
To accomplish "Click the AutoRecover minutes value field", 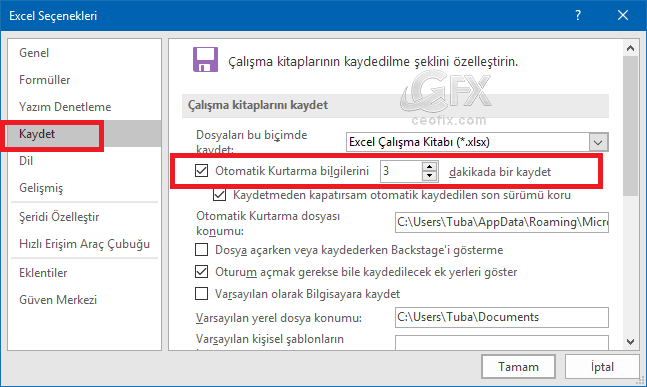I will click(401, 171).
